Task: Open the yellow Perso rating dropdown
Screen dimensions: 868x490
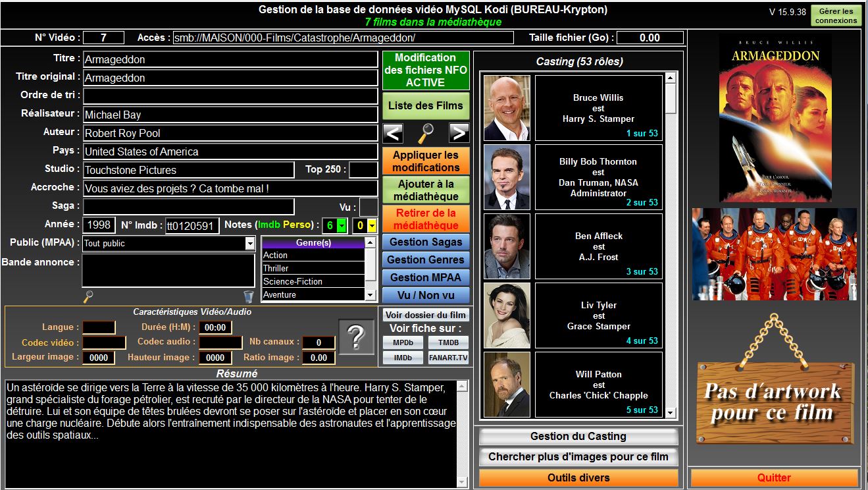Action: coord(372,226)
